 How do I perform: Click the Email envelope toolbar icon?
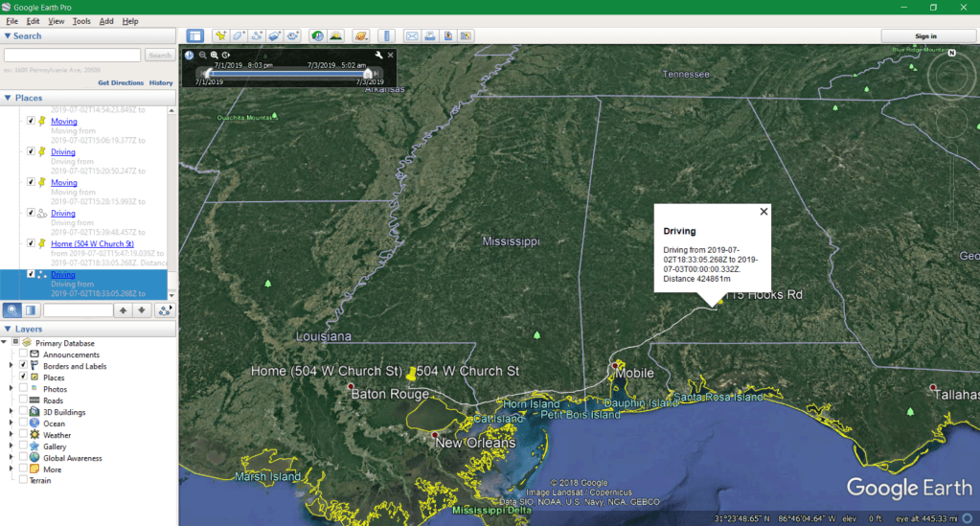click(412, 35)
